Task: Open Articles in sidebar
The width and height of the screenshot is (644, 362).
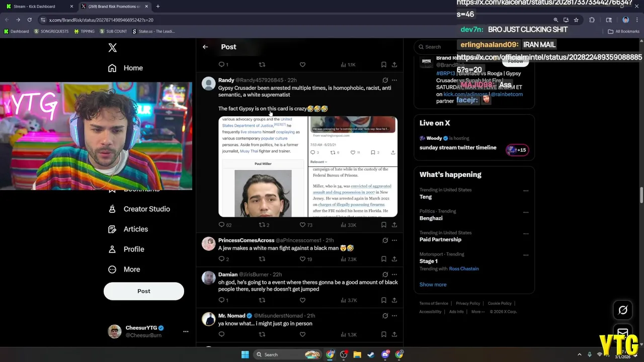Action: pyautogui.click(x=128, y=229)
